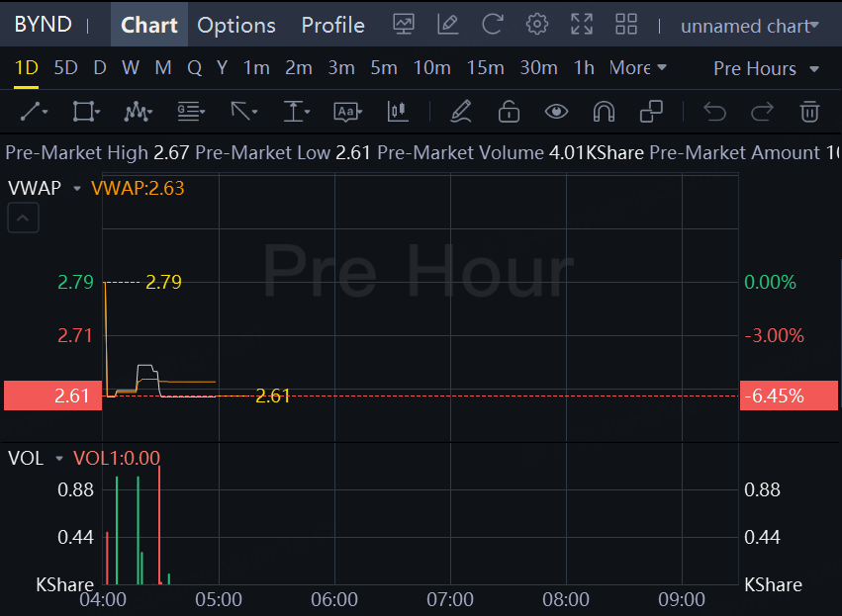Click the VOL1:0.00 value label
The height and width of the screenshot is (616, 842).
(117, 458)
